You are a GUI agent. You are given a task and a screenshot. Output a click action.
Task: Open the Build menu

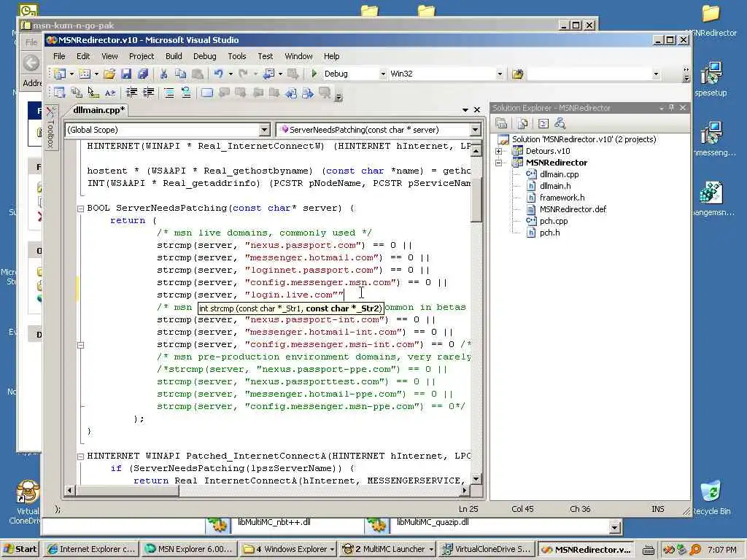coord(174,56)
